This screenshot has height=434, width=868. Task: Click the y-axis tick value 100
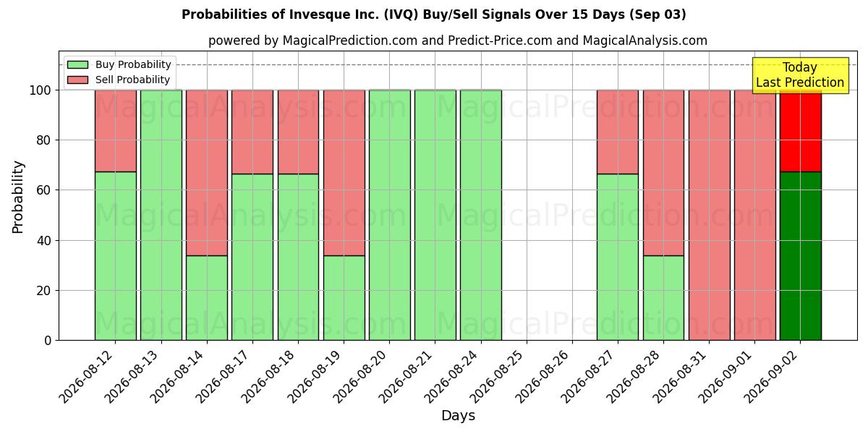coord(42,90)
